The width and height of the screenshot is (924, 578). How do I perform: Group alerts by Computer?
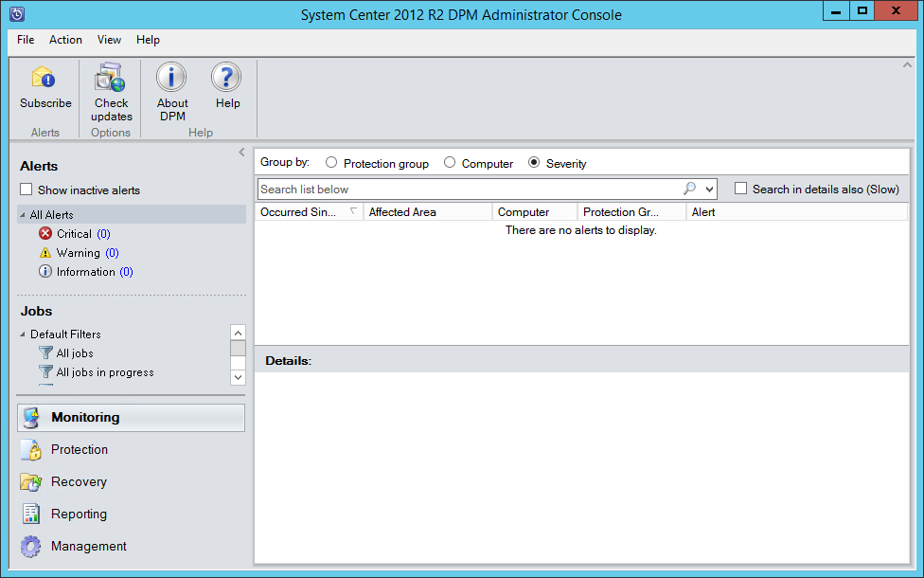(450, 162)
